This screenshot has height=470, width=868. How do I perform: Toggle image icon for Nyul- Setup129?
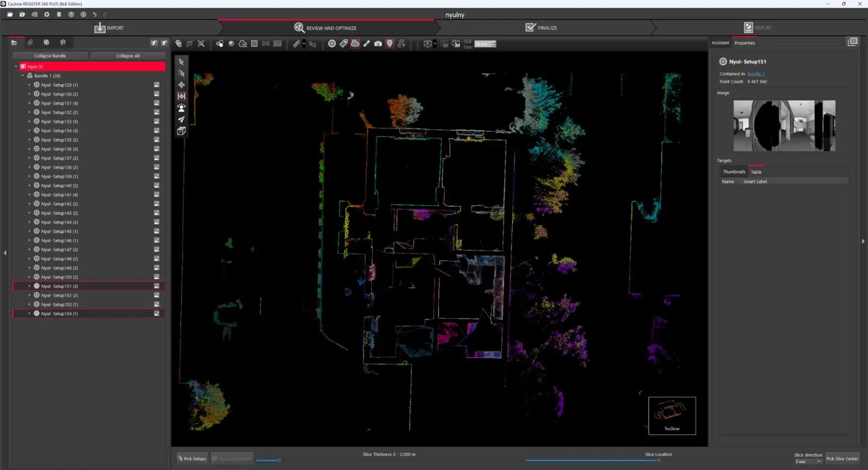point(157,85)
